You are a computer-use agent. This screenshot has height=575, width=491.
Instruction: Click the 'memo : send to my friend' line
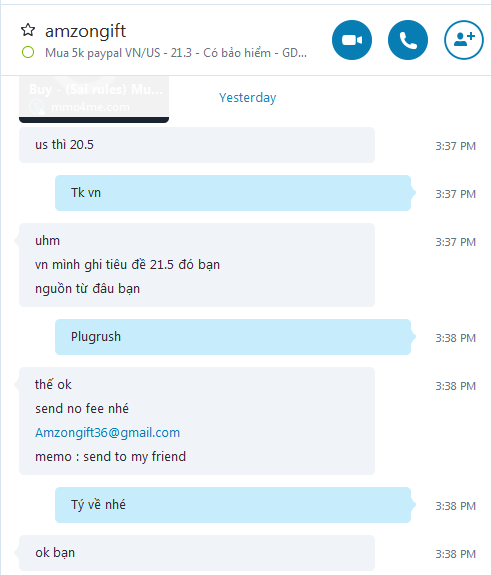point(110,457)
